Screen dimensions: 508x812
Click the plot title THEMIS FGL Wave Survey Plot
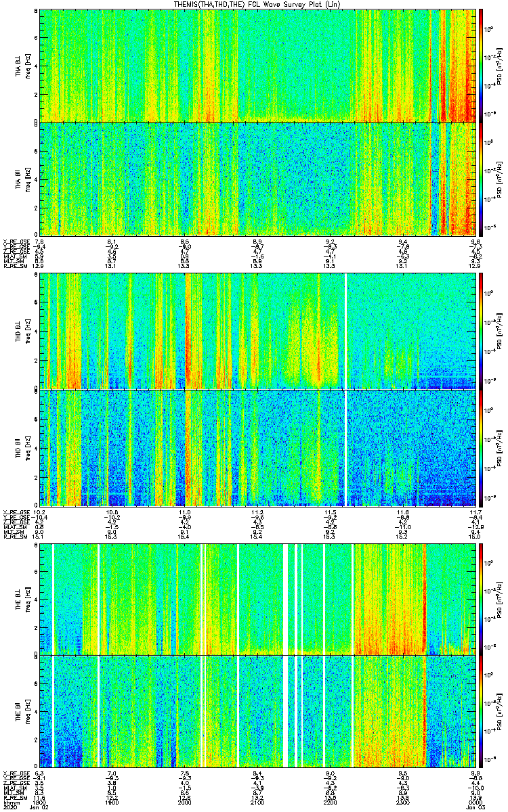click(257, 4)
